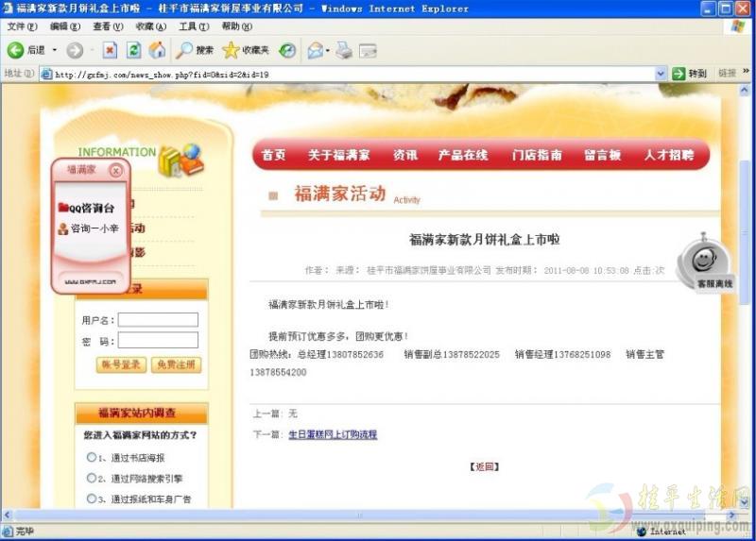Click the 客服离线 customer service robot icon

coord(704,262)
